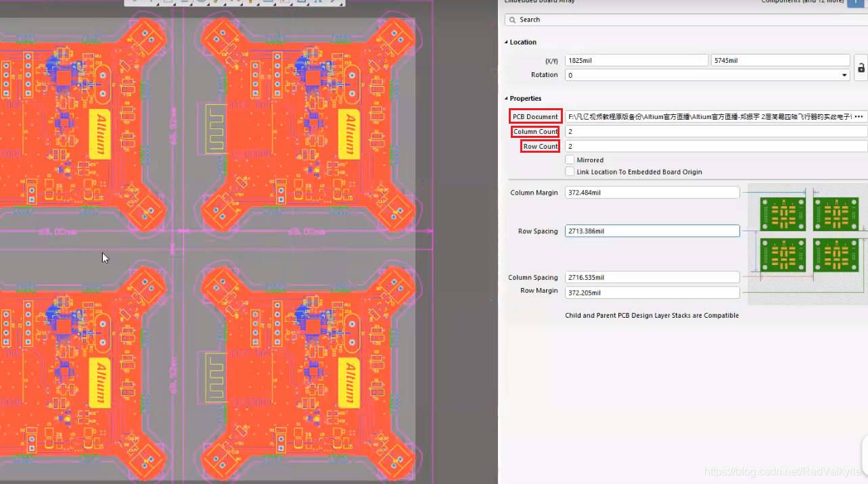Enable the Mirrored checkbox
The height and width of the screenshot is (484, 868).
pos(570,160)
